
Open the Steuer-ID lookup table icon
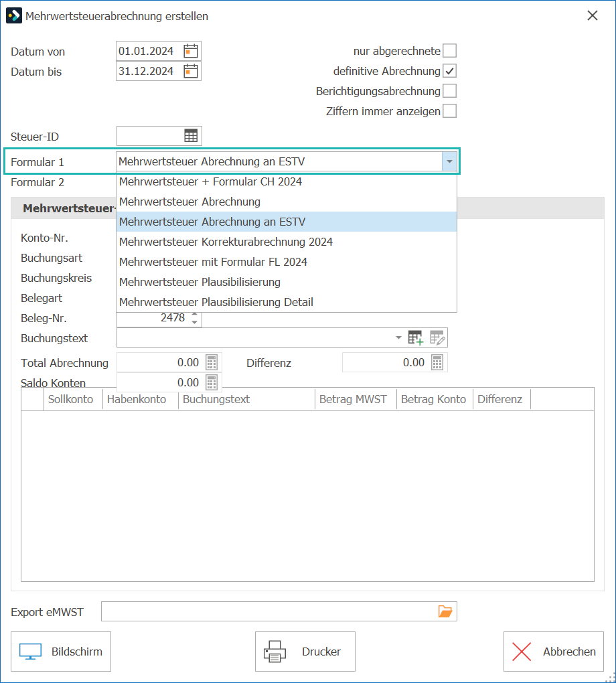pyautogui.click(x=191, y=136)
